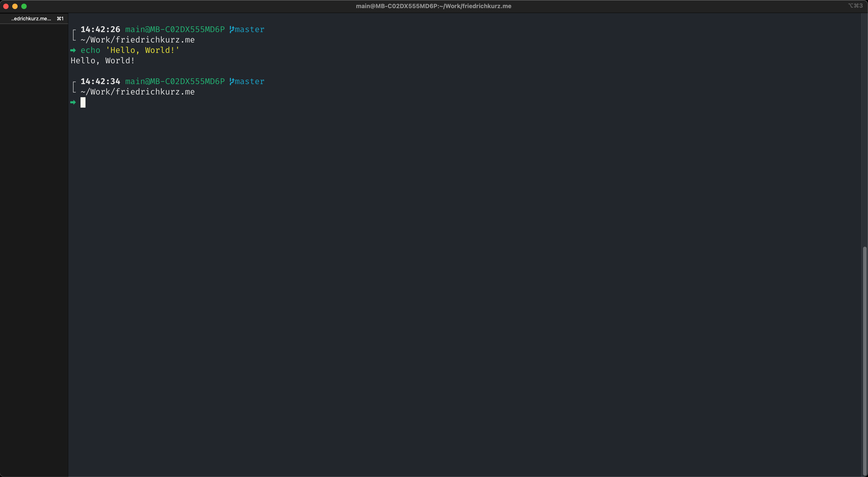Select the green arrow prompt icon

(74, 50)
